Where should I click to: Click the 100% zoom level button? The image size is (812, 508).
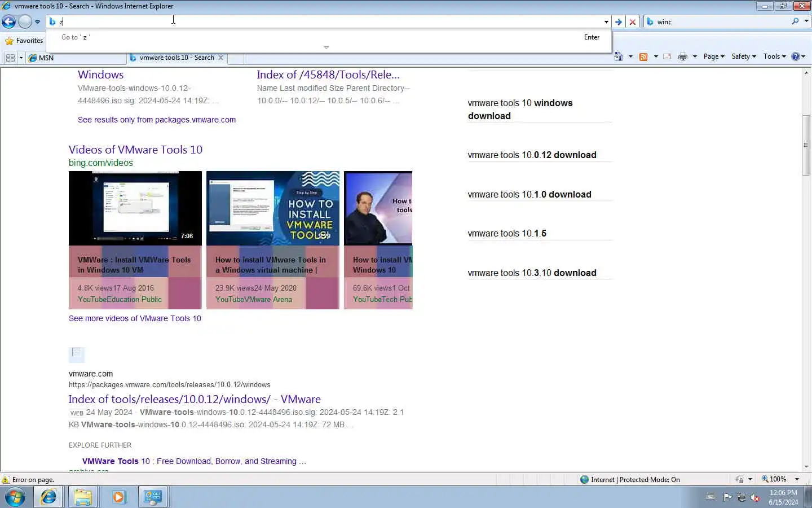774,479
